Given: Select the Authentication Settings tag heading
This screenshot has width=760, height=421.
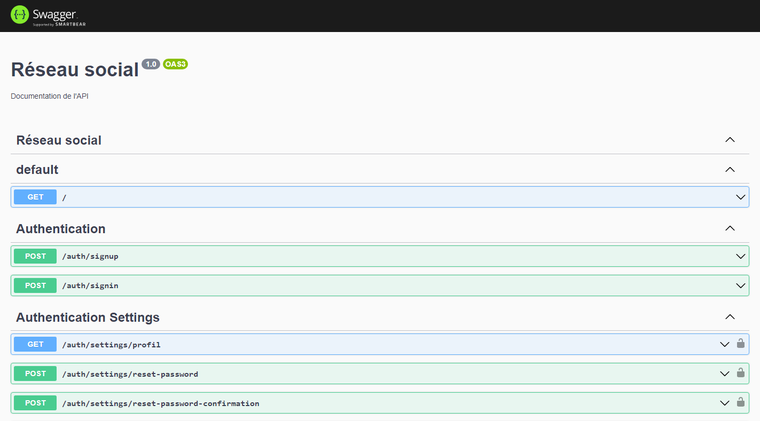Looking at the screenshot, I should 88,317.
